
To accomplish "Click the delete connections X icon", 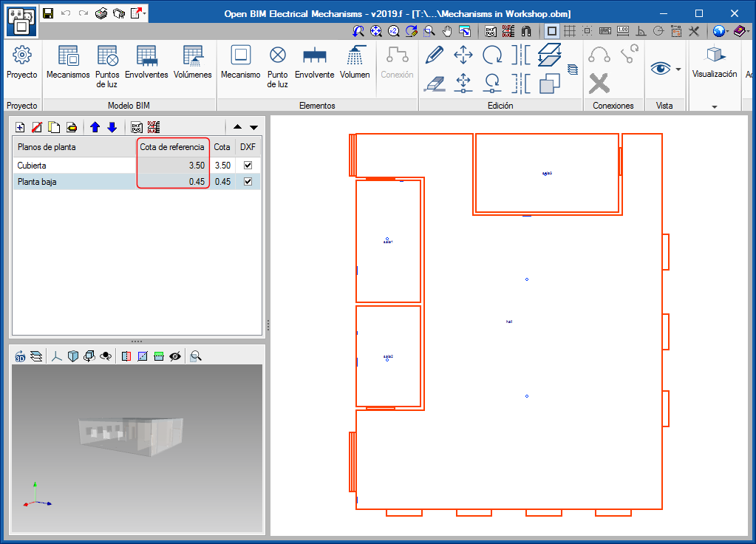I will (x=599, y=84).
